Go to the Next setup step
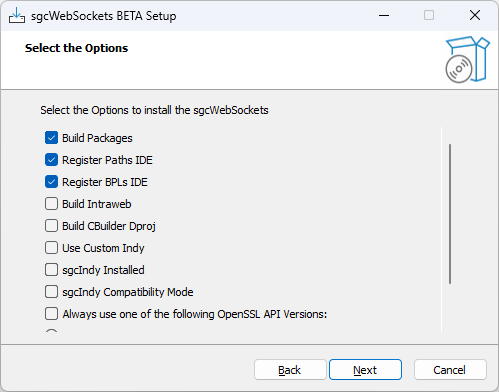 point(365,370)
